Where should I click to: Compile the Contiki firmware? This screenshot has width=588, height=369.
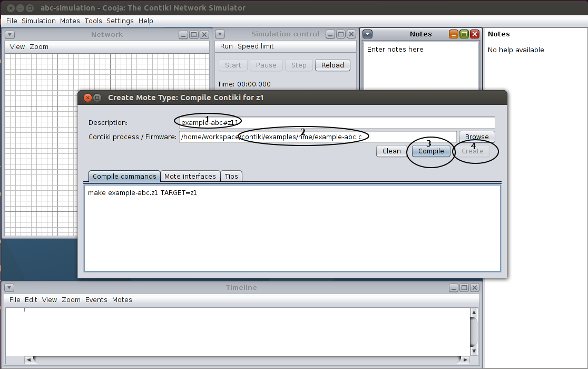coord(431,151)
